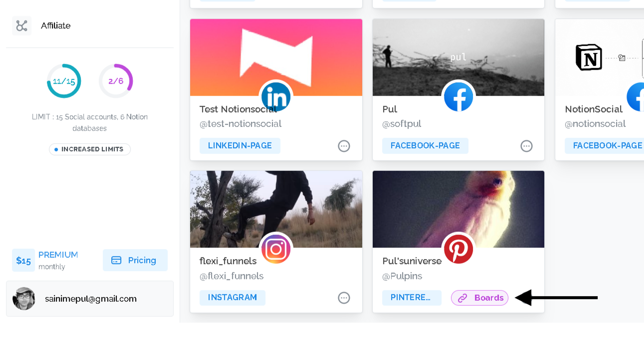The height and width of the screenshot is (347, 644).
Task: Open account sainimepul@gmail.com
Action: tap(91, 299)
